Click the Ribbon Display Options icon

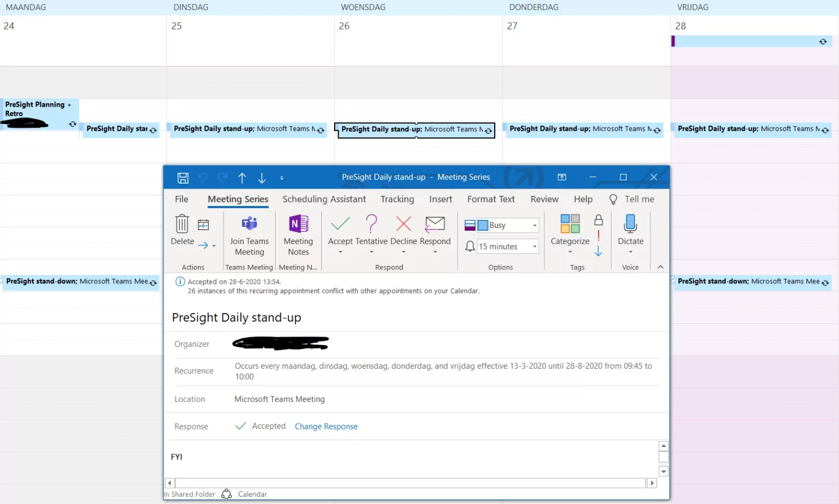[562, 177]
